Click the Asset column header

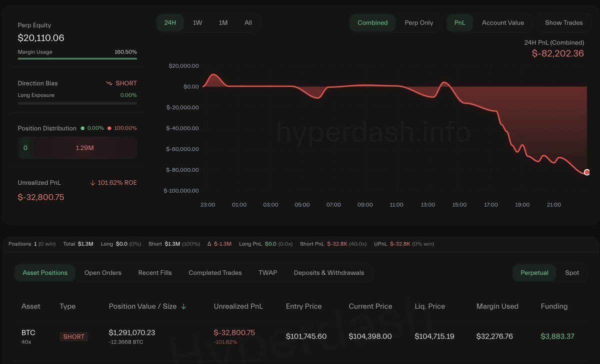[x=31, y=306]
